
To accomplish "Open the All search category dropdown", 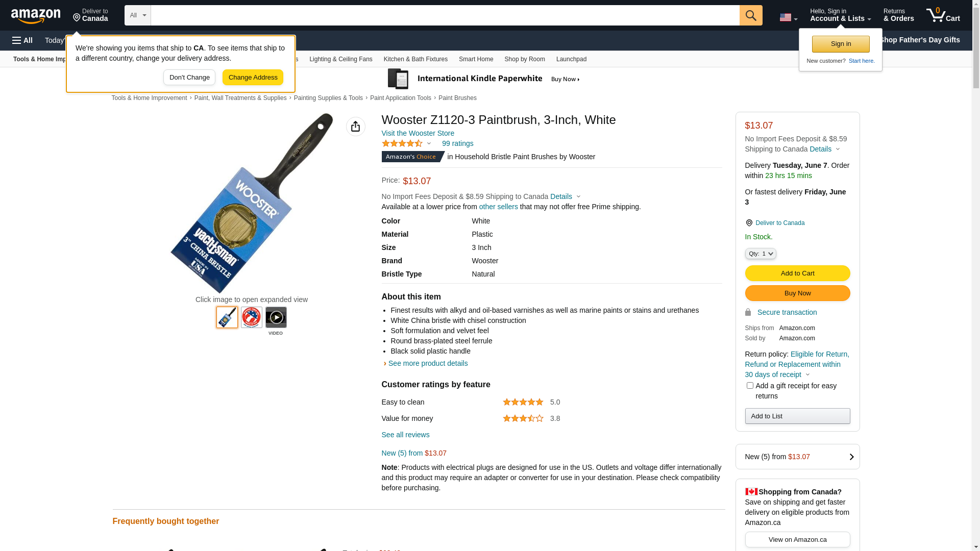I will 138,15.
